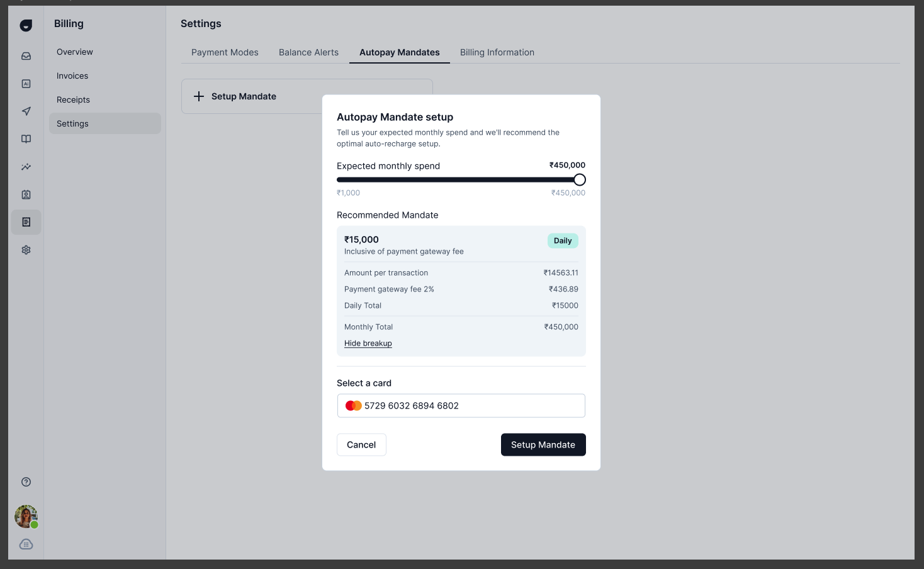924x569 pixels.
Task: Open Invoices in the Billing menu
Action: pos(105,76)
